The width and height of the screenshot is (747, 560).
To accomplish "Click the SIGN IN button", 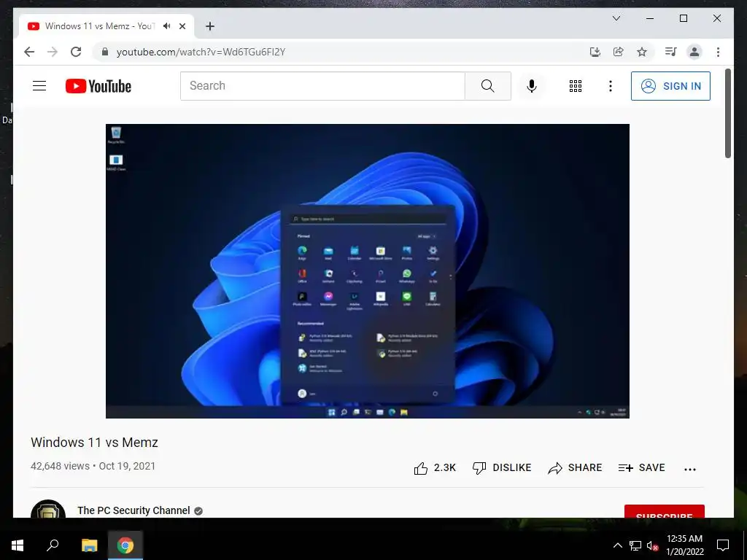I will coord(671,86).
